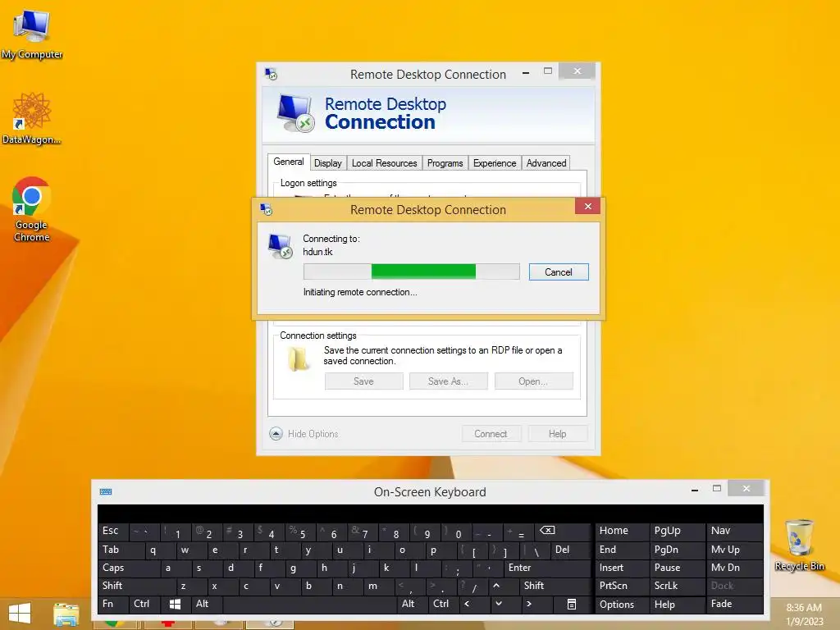Screen dimensions: 840x630
Task: Tap the space bar on the keyboard
Action: click(x=308, y=605)
